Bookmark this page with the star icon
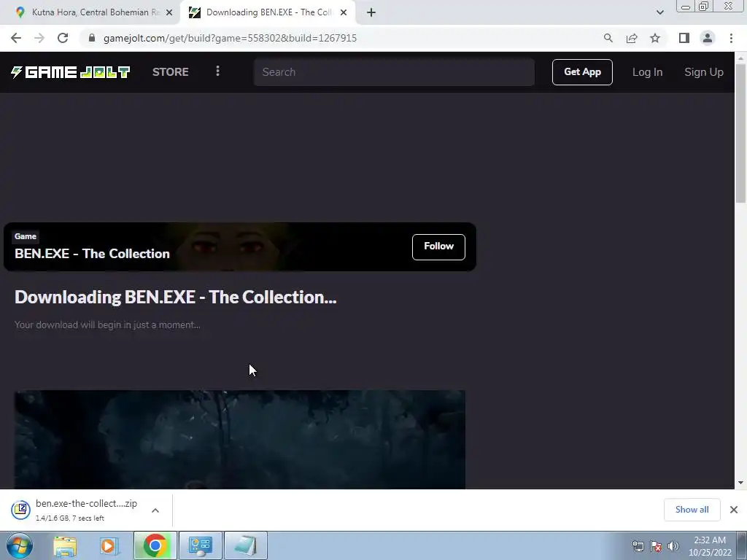 pos(655,38)
